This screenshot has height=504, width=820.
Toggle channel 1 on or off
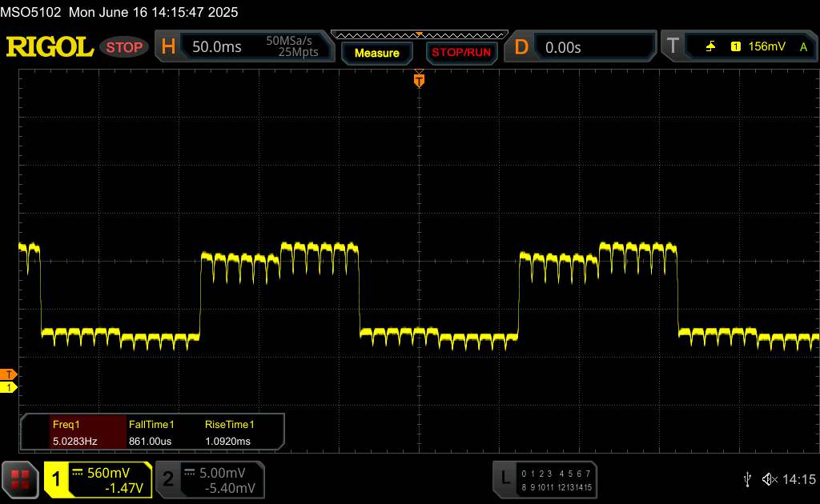(57, 479)
